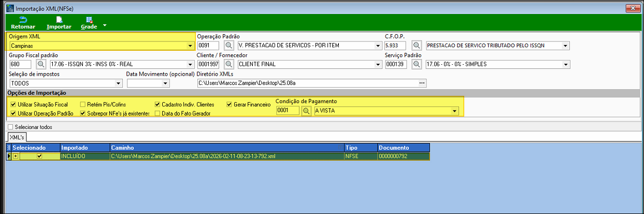Screen dimensions: 644x214
Task: Click the Caminho column header
Action: coord(227,148)
